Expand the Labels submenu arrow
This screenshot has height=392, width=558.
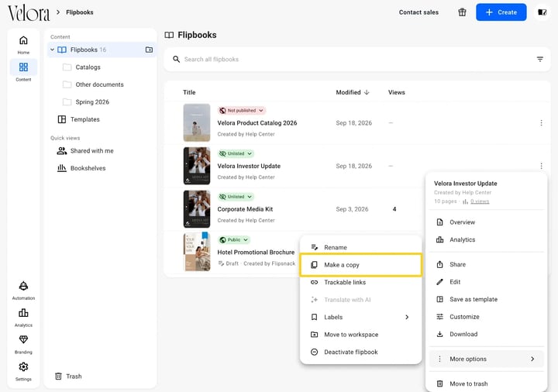pos(407,318)
